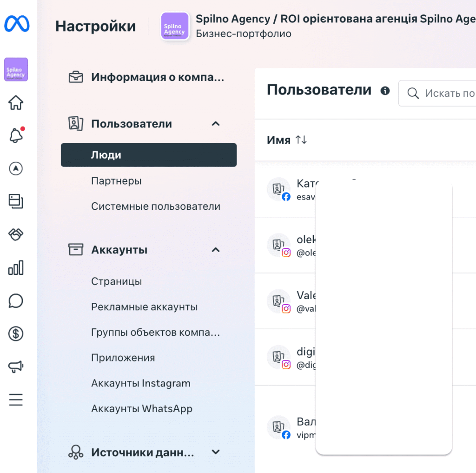Click the info icon beside Пользователи heading
Image resolution: width=476 pixels, height=473 pixels.
[x=385, y=91]
